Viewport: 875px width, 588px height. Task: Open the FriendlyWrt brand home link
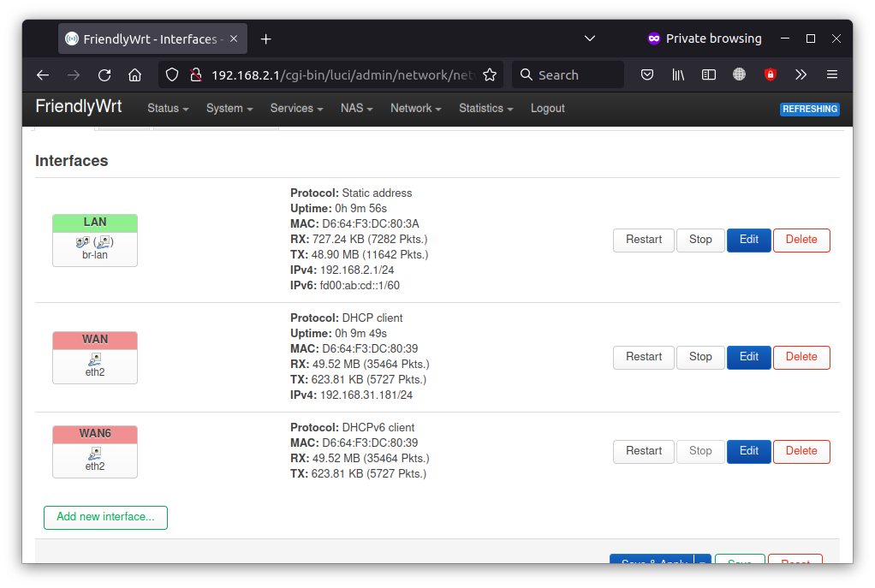(x=79, y=106)
